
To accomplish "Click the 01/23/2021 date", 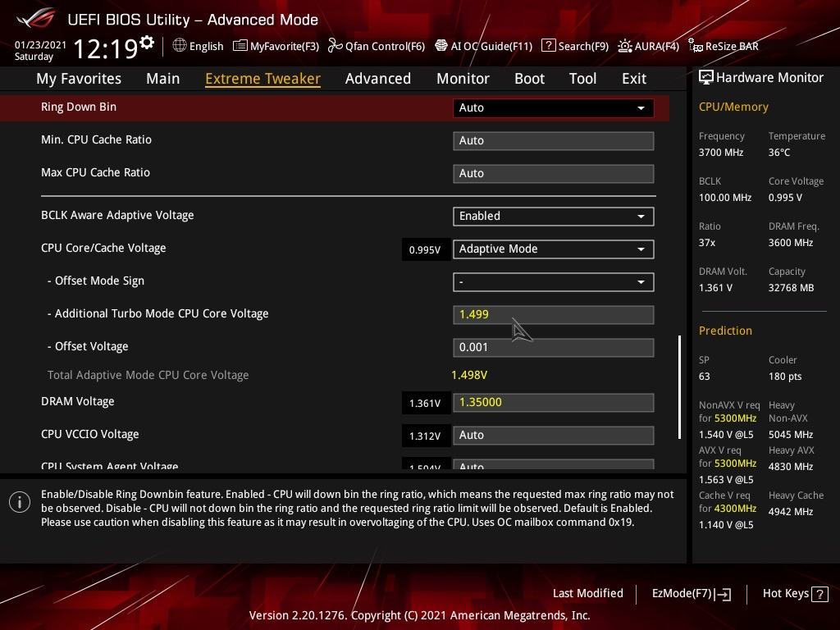I will click(40, 45).
